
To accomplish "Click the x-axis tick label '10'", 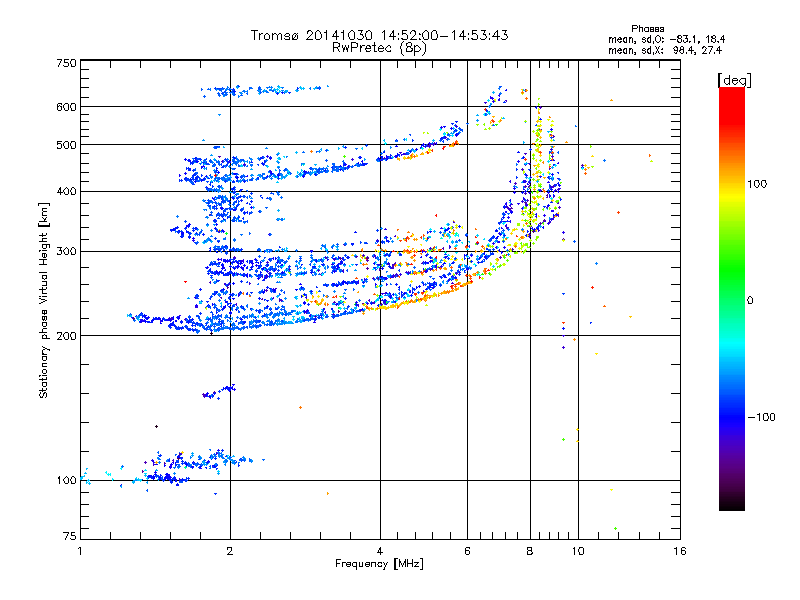I will (578, 551).
